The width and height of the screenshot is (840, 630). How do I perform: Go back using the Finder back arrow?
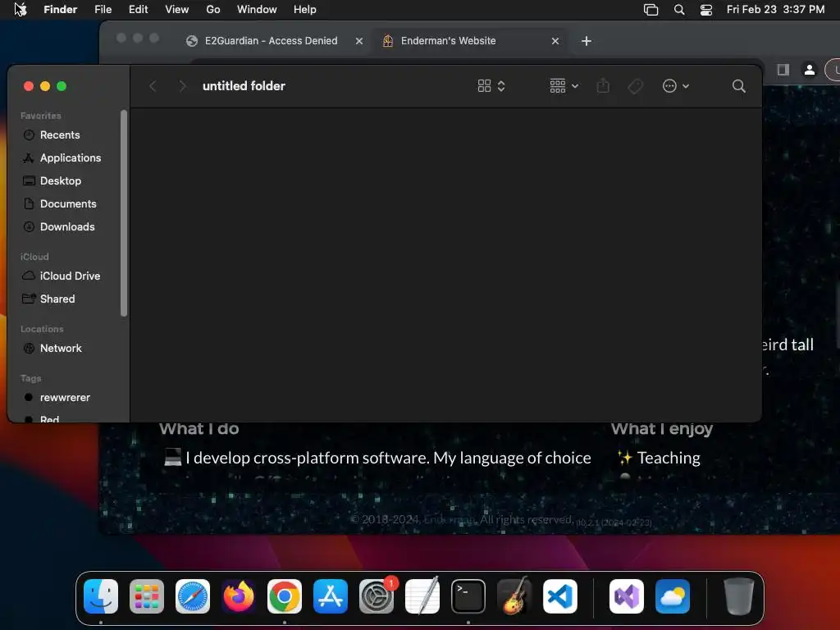pos(153,86)
